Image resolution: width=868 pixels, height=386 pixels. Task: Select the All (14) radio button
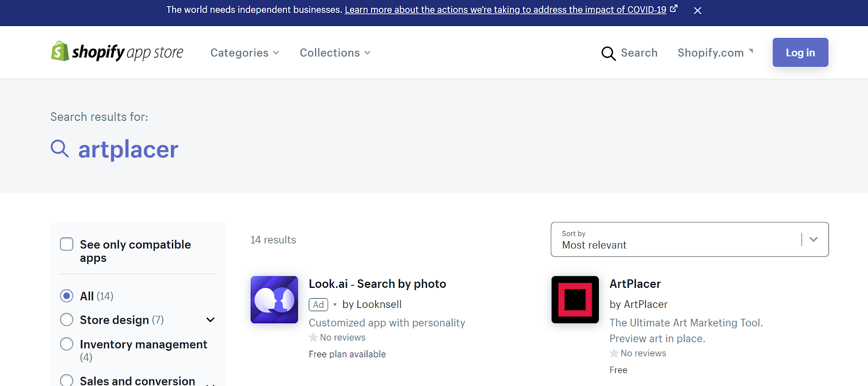(67, 295)
